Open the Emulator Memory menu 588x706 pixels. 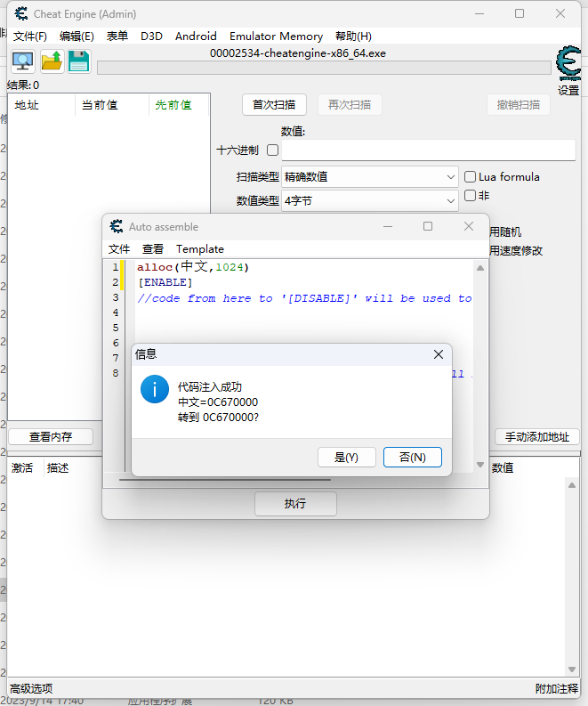coord(277,36)
